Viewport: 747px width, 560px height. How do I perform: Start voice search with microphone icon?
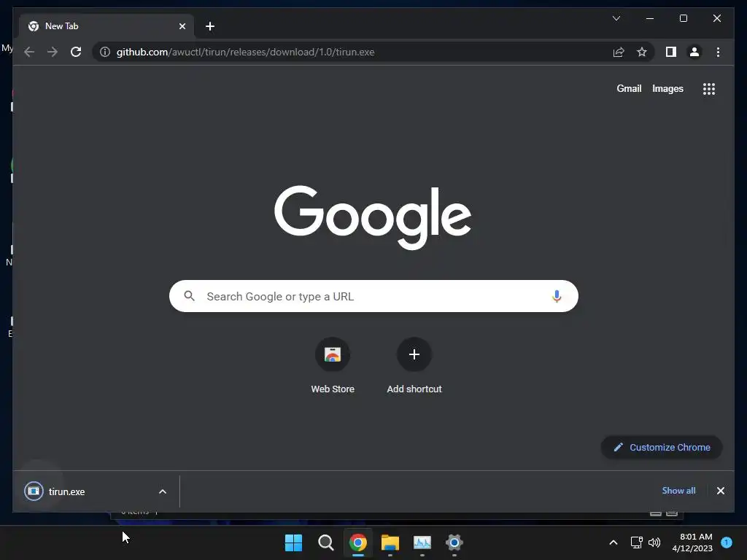click(557, 296)
